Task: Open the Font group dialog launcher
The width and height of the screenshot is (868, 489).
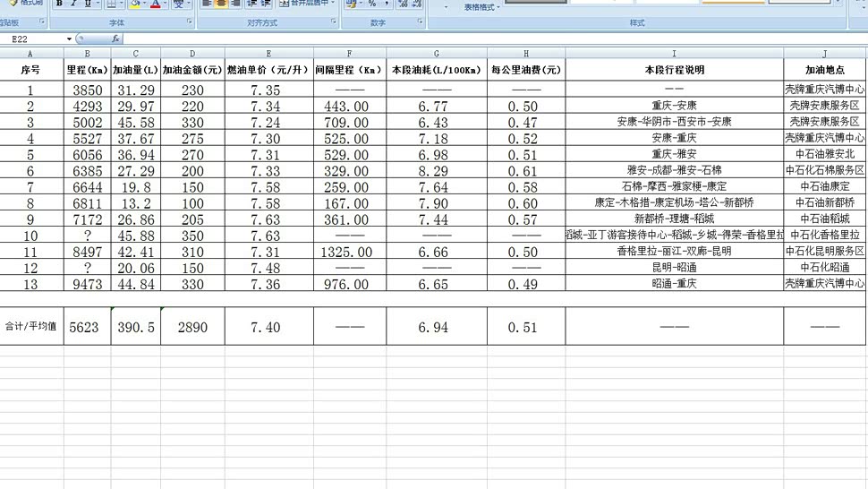Action: [x=190, y=21]
